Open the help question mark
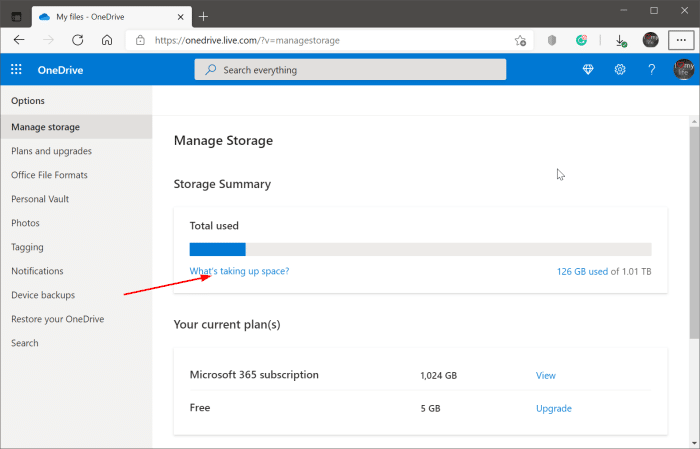The width and height of the screenshot is (700, 449). [x=651, y=70]
